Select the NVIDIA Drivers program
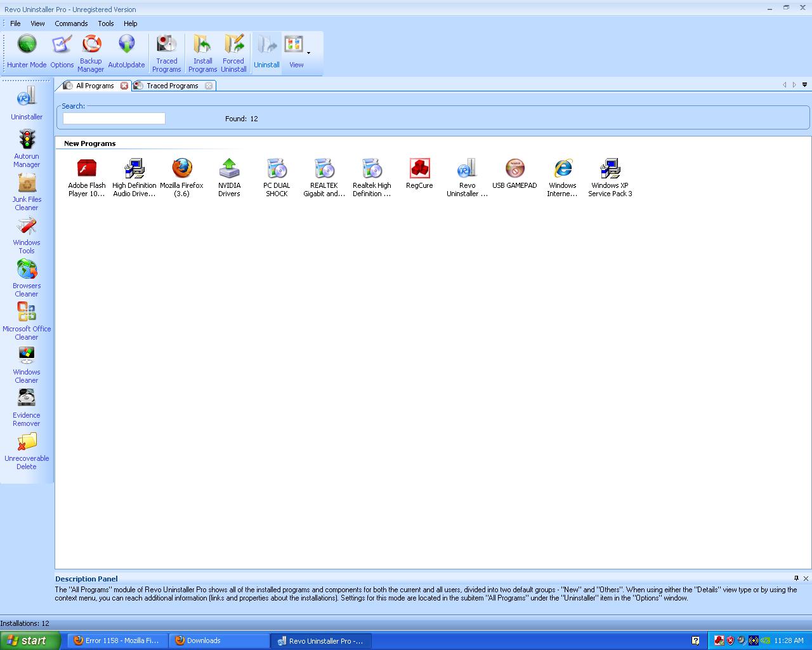812x650 pixels. coord(230,178)
